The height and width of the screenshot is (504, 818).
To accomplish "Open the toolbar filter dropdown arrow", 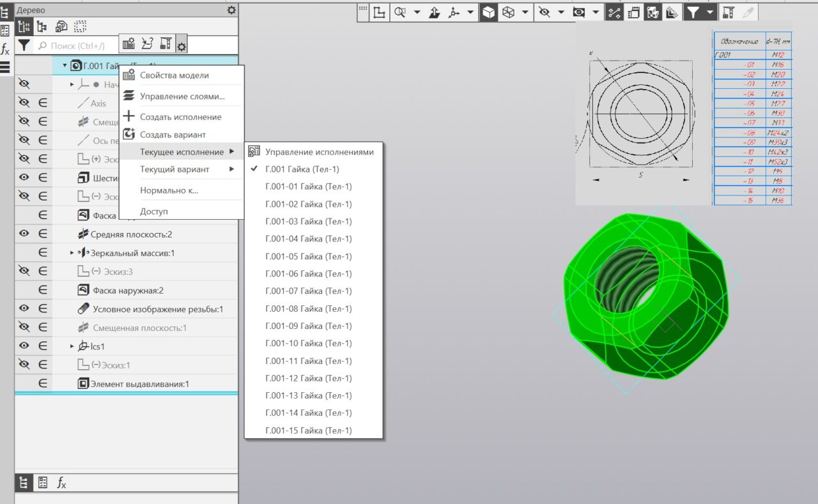I will (x=709, y=12).
